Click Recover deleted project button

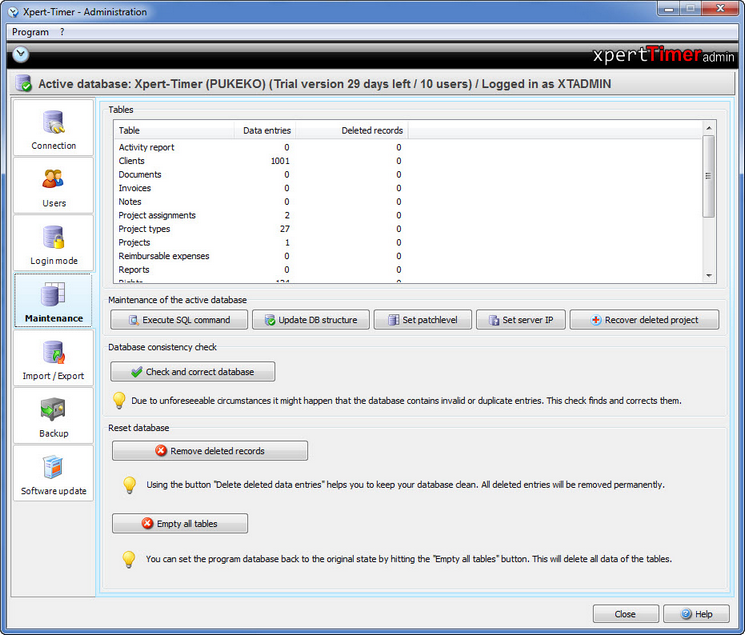[x=644, y=320]
